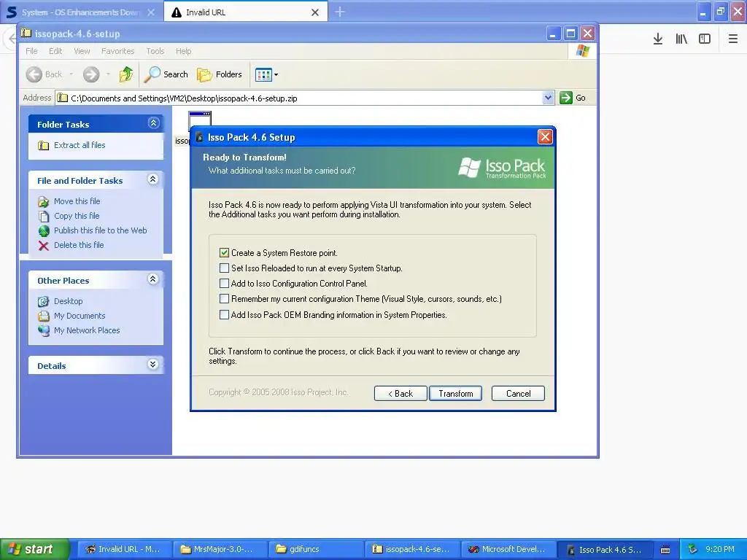Click Move this file link
This screenshot has width=747, height=560.
tap(77, 201)
